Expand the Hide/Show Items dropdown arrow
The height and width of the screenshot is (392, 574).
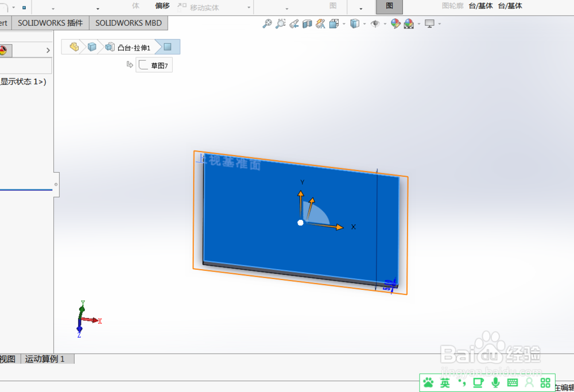[x=385, y=24]
